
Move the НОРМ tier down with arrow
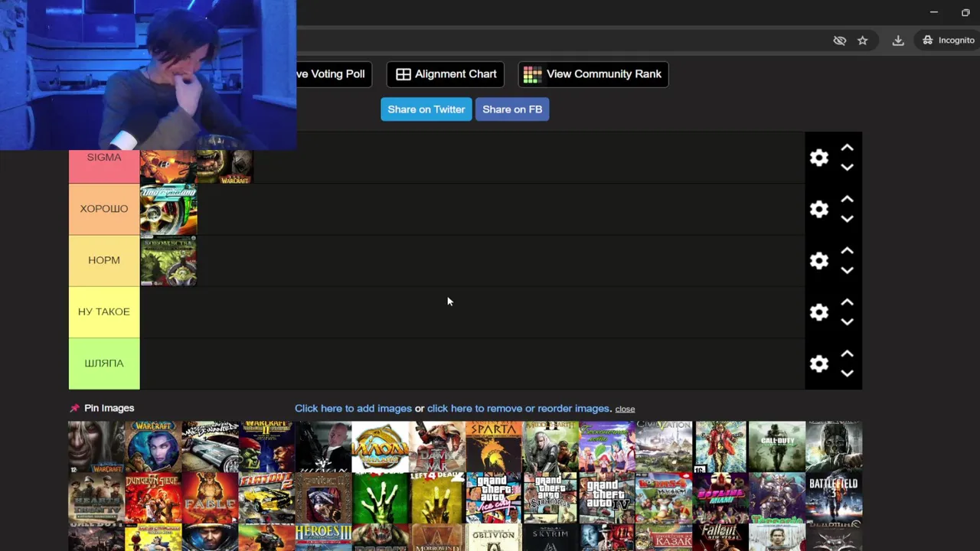(x=847, y=270)
